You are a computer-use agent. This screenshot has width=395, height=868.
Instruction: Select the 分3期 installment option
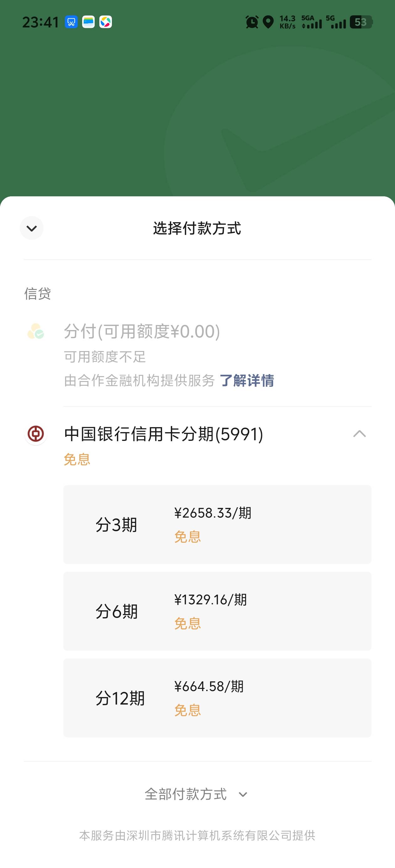217,524
